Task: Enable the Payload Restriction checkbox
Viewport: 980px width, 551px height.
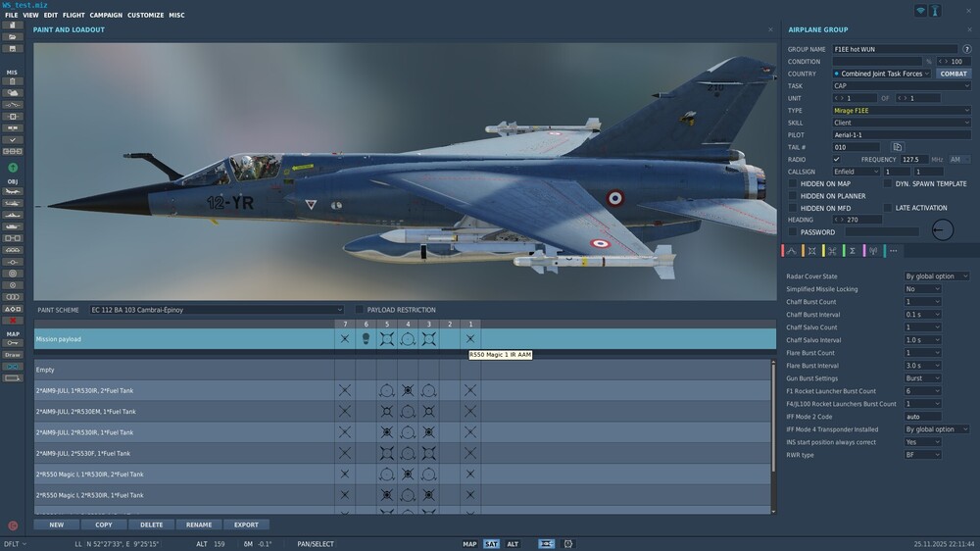Action: tap(360, 310)
